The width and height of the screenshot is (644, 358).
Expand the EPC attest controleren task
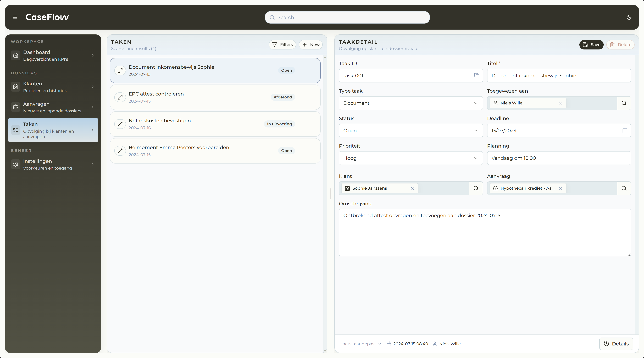click(120, 97)
